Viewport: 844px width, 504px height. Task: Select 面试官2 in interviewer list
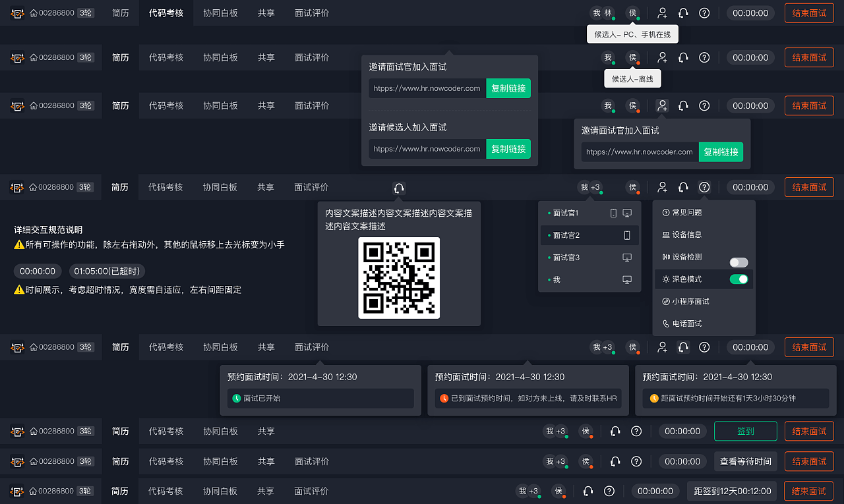pyautogui.click(x=589, y=235)
